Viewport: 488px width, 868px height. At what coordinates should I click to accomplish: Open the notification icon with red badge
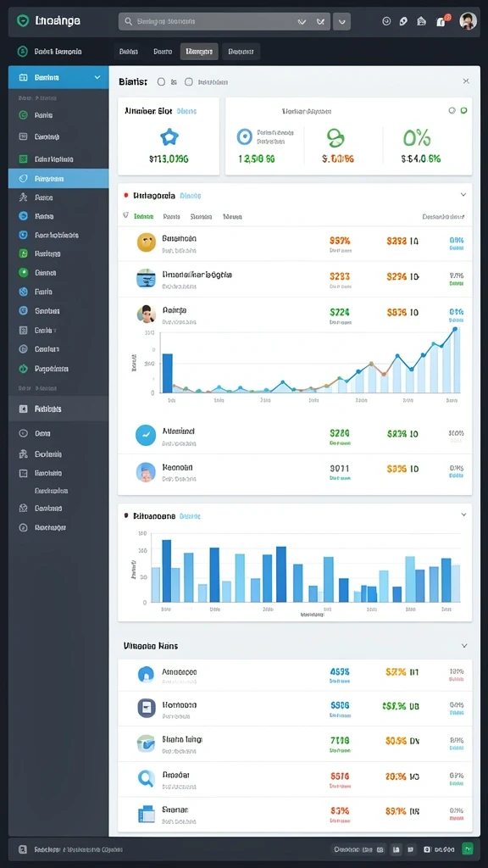pyautogui.click(x=441, y=21)
